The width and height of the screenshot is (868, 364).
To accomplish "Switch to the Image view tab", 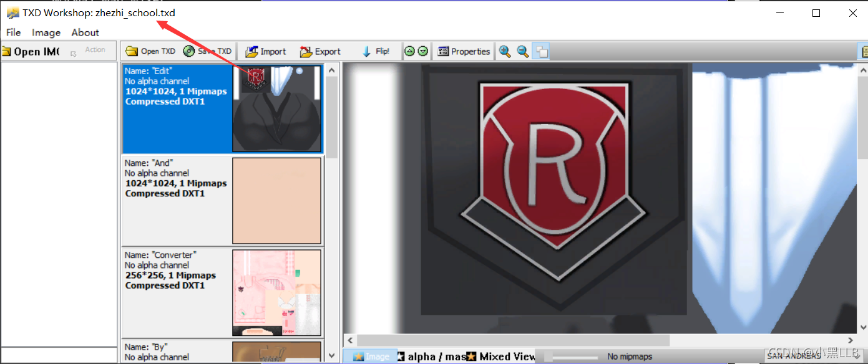I will pyautogui.click(x=370, y=357).
